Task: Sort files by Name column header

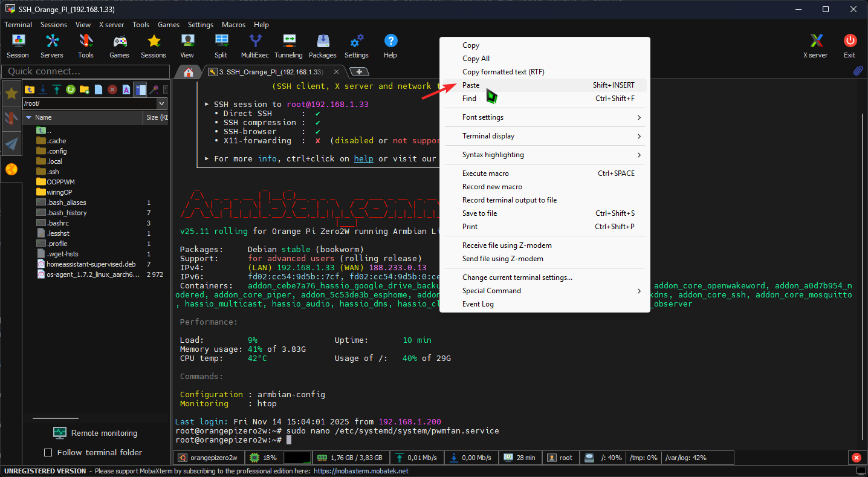Action: [83, 117]
